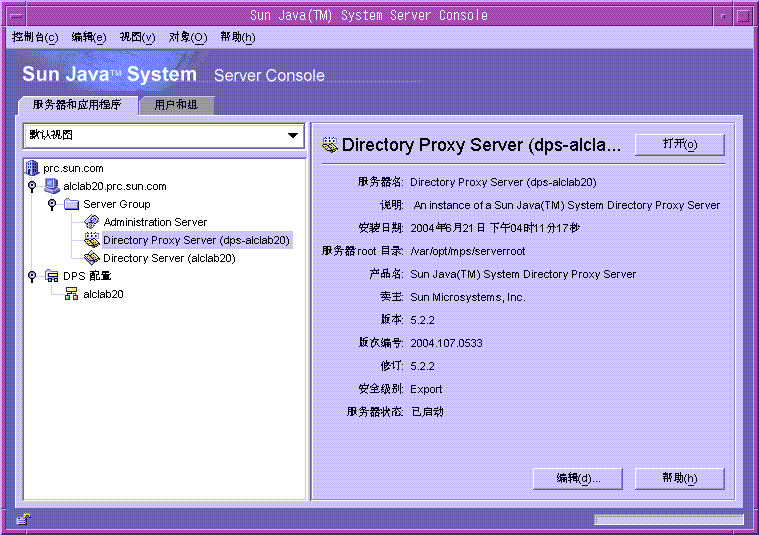Click the 打开(o) button
The height and width of the screenshot is (535, 759).
coord(680,144)
